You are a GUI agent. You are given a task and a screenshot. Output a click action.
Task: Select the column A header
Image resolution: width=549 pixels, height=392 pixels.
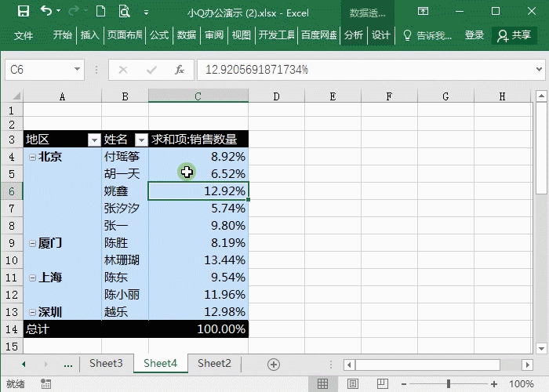click(62, 96)
